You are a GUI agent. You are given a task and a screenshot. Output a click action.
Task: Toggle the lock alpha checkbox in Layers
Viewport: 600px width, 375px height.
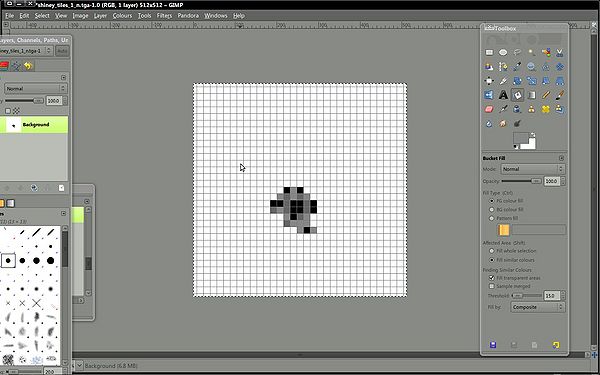click(8, 111)
